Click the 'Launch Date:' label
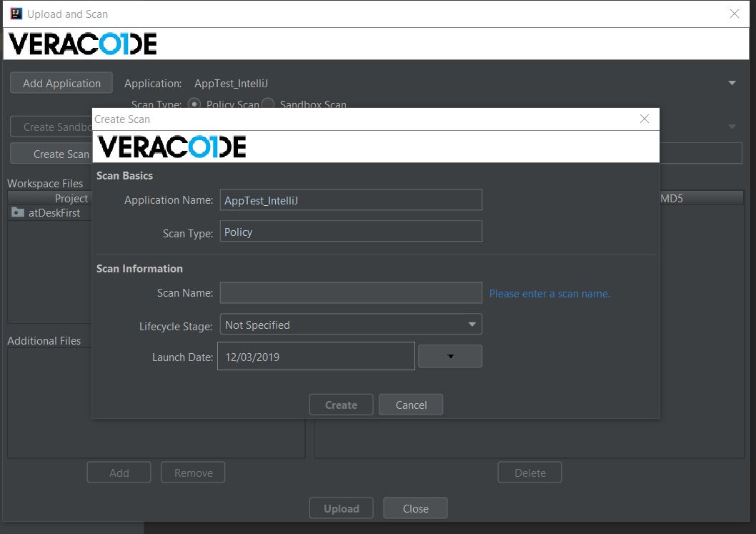The width and height of the screenshot is (756, 534). click(182, 357)
